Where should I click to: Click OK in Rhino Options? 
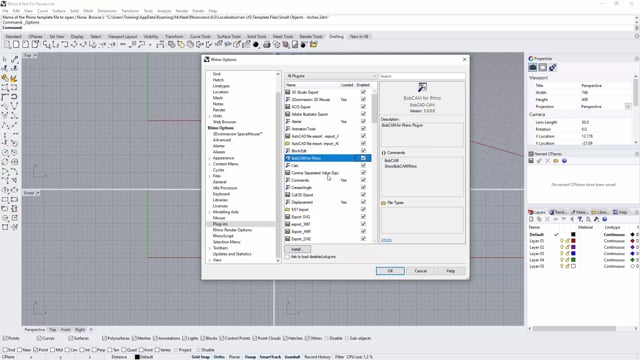click(x=390, y=271)
